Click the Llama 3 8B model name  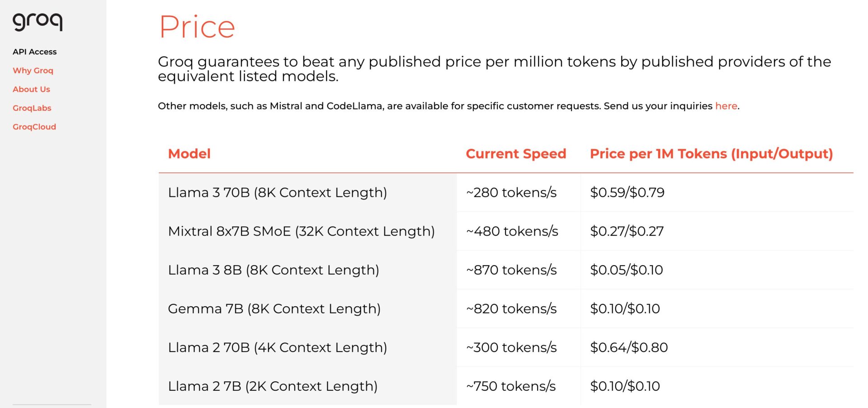[x=274, y=270]
